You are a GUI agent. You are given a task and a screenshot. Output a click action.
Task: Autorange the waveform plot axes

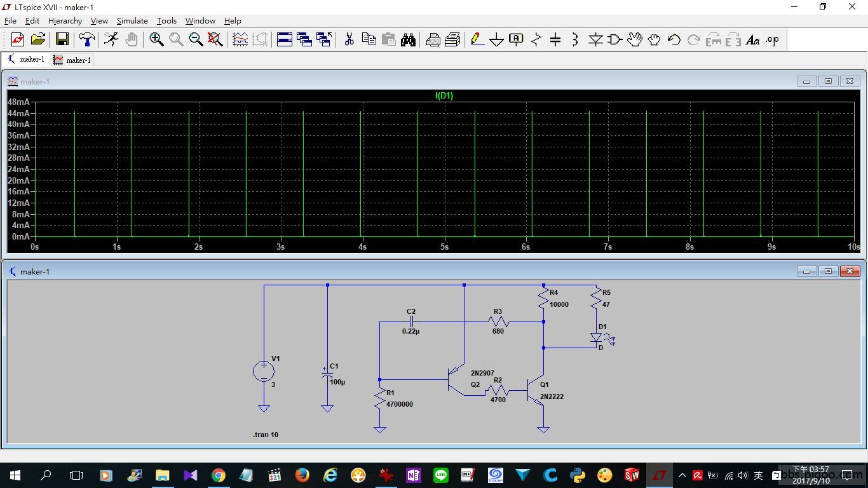tap(240, 39)
